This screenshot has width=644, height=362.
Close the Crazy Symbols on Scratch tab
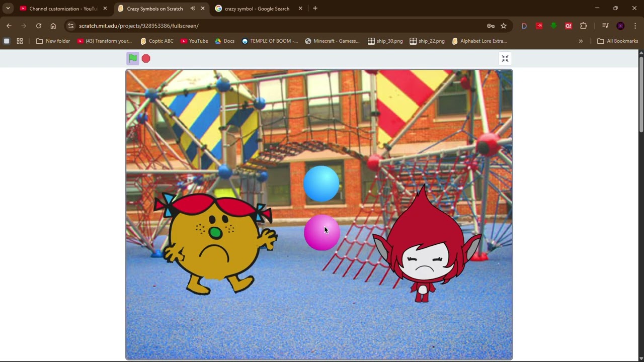click(x=203, y=9)
